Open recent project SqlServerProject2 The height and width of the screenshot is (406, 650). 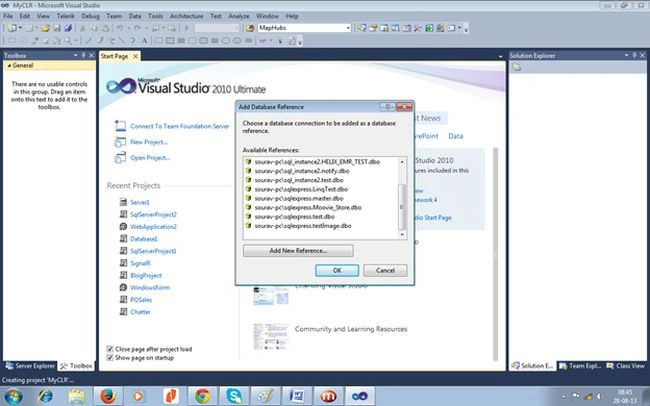(153, 214)
